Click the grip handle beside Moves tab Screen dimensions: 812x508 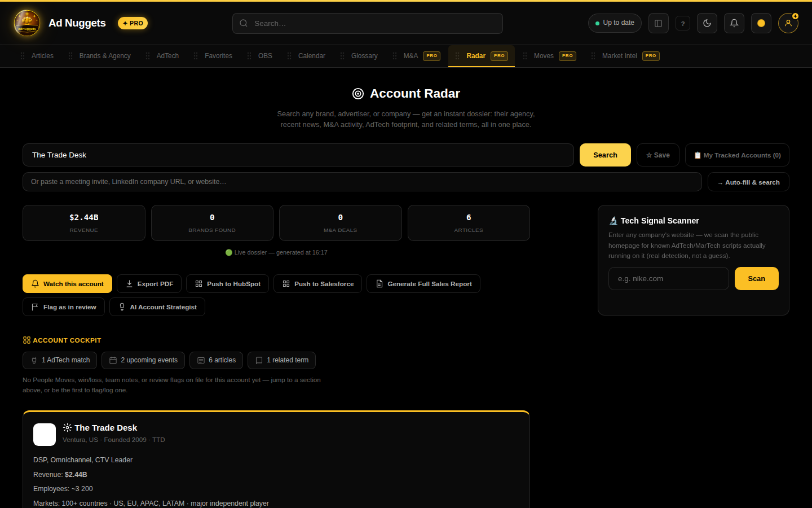coord(525,56)
